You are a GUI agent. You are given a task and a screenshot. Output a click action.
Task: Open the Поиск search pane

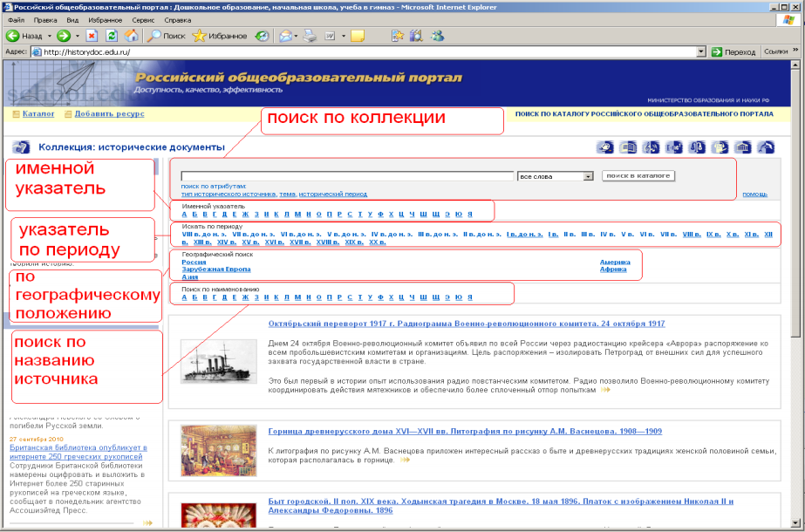[x=166, y=36]
